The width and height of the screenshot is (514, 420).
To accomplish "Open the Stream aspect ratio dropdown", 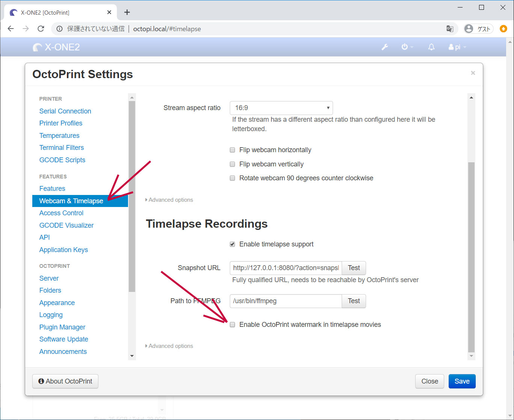I will coord(281,108).
